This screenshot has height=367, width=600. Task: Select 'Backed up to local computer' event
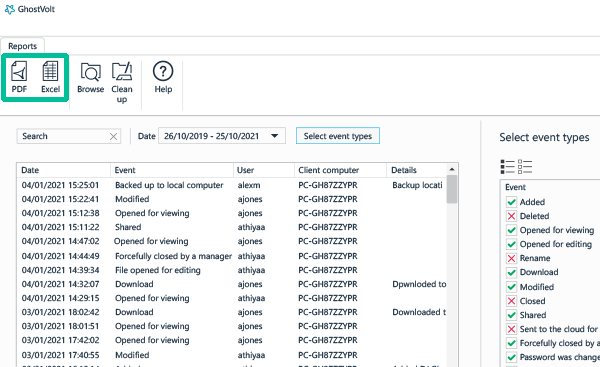pyautogui.click(x=169, y=185)
